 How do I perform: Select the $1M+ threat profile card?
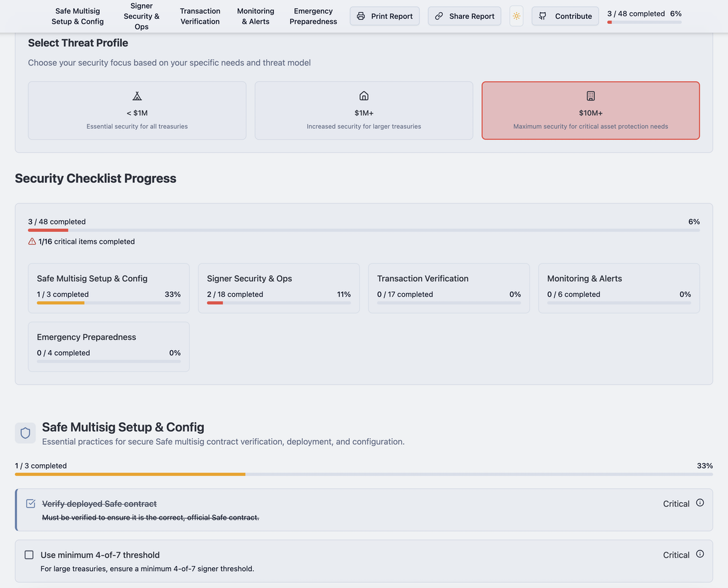[x=364, y=111]
